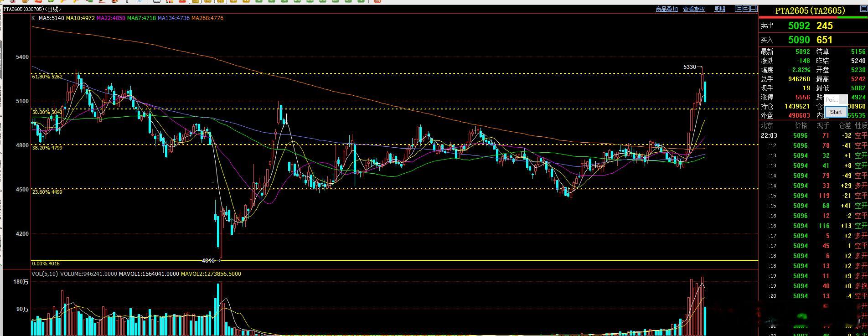
Task: Click the 多换 entry in the tick list
Action: (x=861, y=286)
